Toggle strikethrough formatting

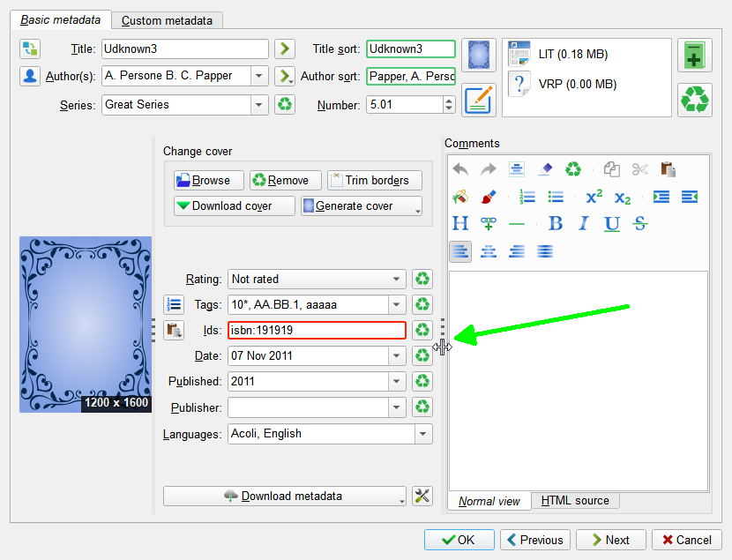640,224
